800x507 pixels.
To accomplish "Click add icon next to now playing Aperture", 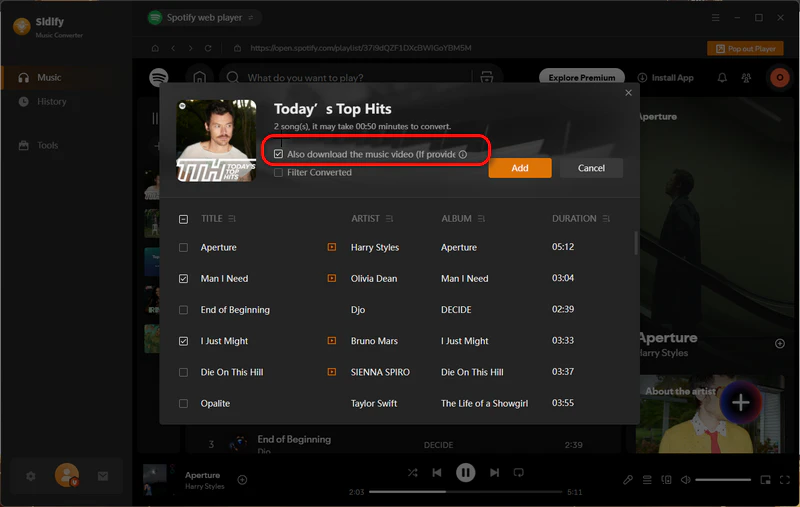I will [x=242, y=479].
